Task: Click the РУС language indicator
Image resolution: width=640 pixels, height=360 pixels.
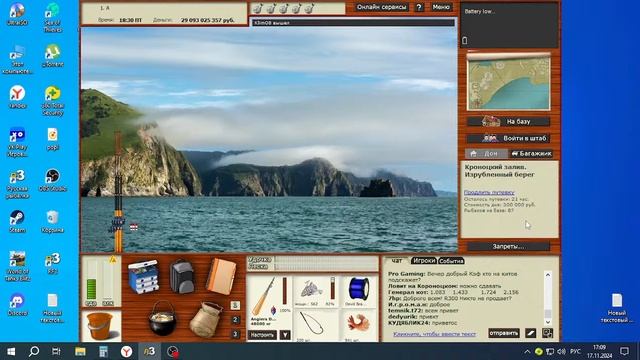Action: click(x=575, y=351)
